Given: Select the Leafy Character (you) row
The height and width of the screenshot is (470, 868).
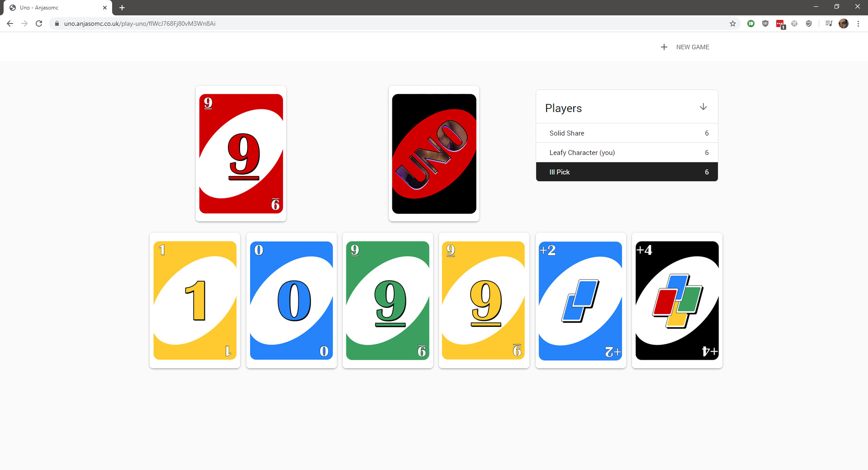Looking at the screenshot, I should (x=627, y=152).
